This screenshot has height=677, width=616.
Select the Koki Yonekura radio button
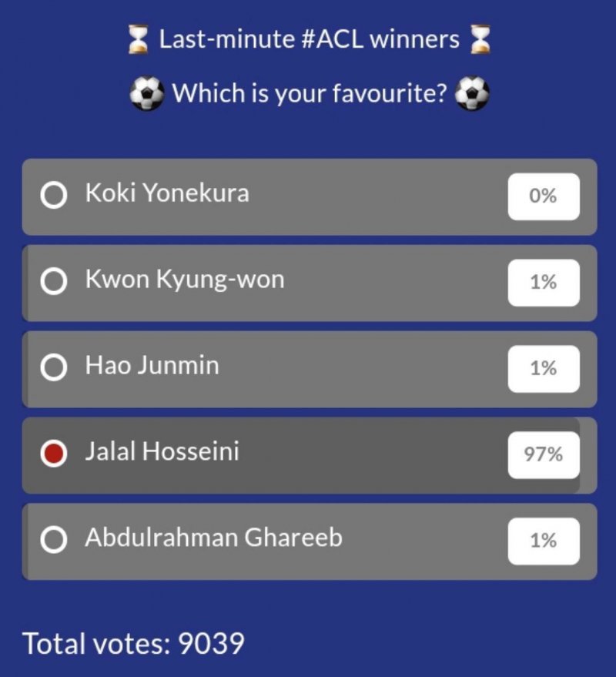[53, 196]
